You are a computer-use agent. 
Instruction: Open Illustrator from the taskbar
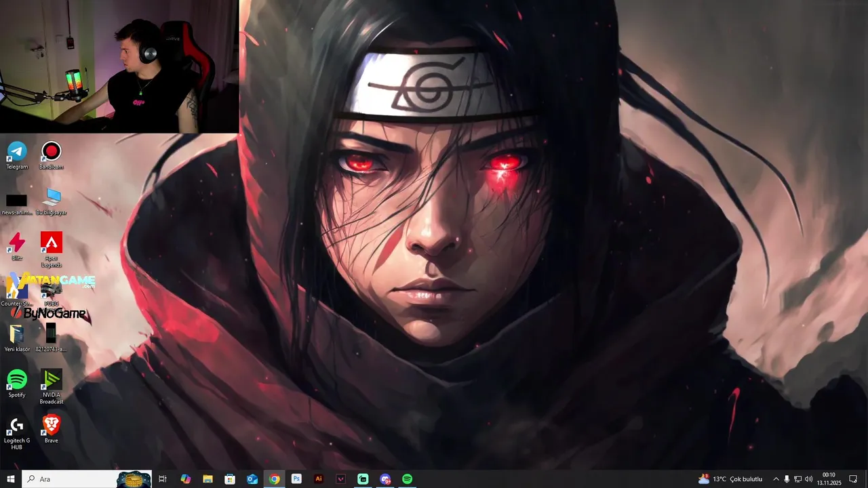[319, 479]
